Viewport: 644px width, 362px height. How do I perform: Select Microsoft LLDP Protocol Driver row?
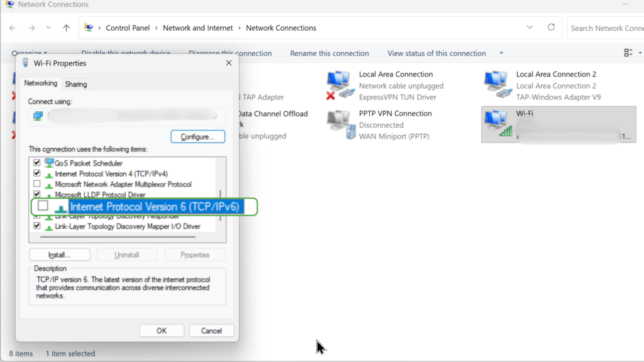tap(100, 195)
